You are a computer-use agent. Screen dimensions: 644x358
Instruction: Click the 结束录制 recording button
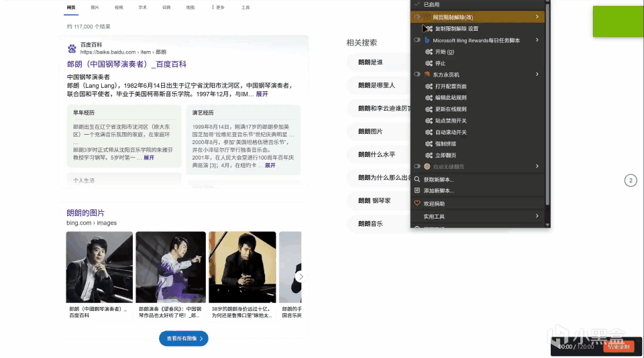tap(619, 347)
